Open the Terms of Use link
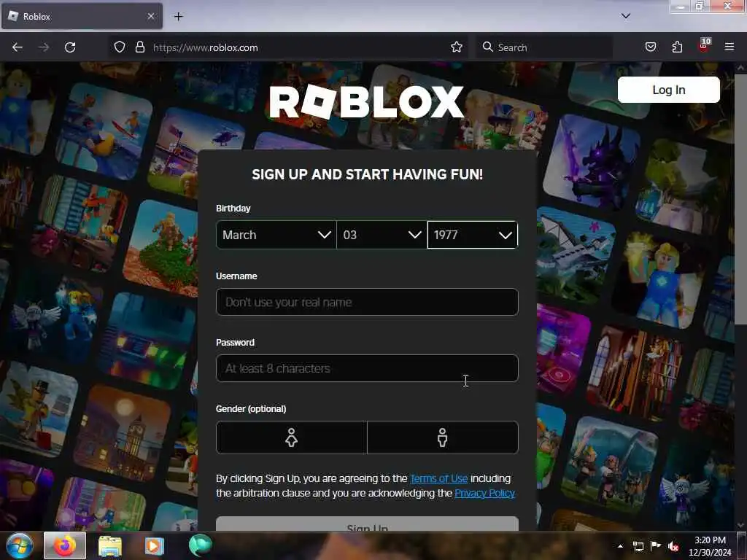Viewport: 747px width, 560px height. pos(438,478)
